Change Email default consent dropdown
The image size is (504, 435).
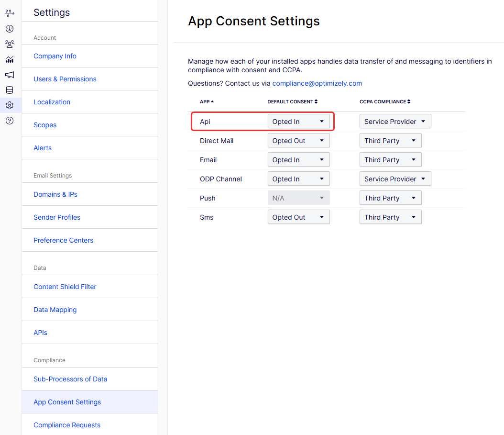[x=298, y=160]
